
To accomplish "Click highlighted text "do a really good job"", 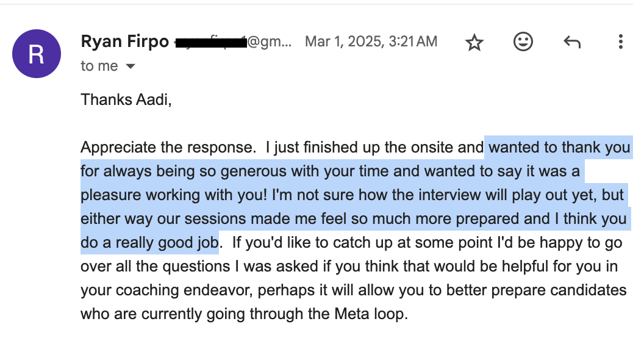I will (x=149, y=243).
